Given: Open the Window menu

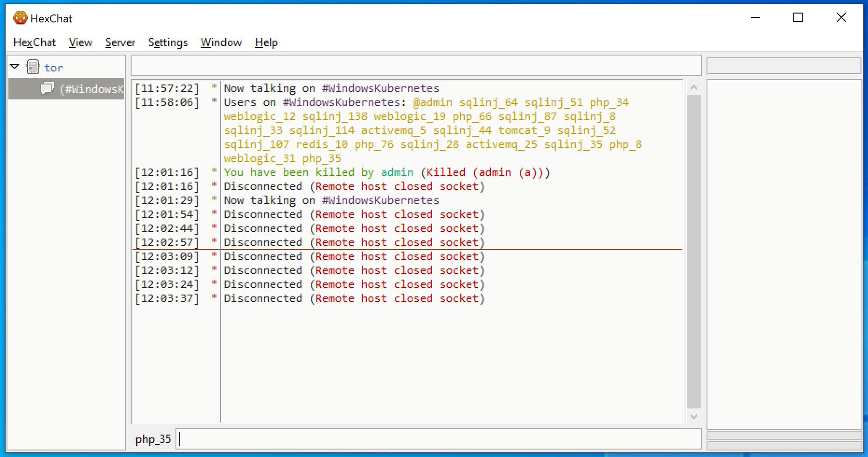Looking at the screenshot, I should coord(221,42).
